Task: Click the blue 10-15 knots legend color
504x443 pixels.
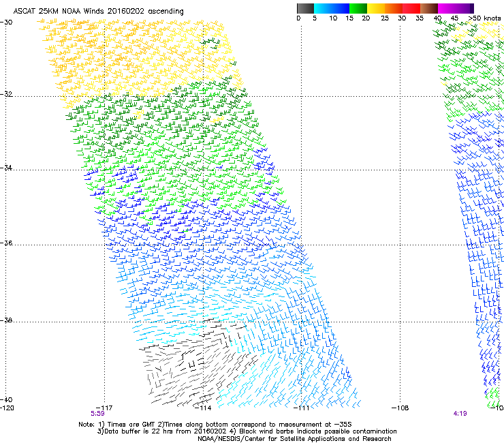Action: tap(341, 8)
